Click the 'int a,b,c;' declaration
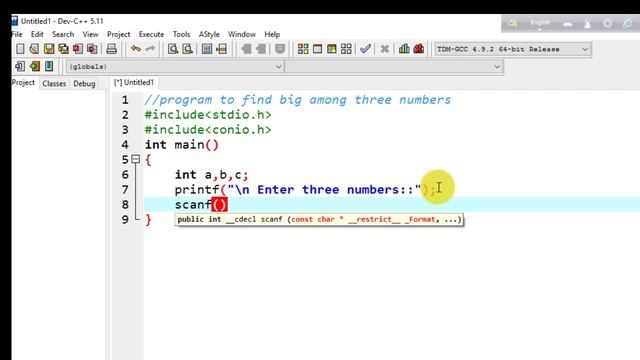 pos(211,175)
